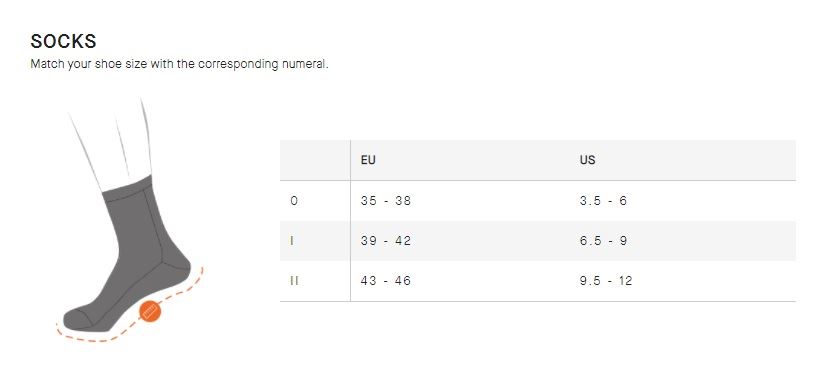Click size 0 row label
This screenshot has width=826, height=379.
(x=294, y=200)
